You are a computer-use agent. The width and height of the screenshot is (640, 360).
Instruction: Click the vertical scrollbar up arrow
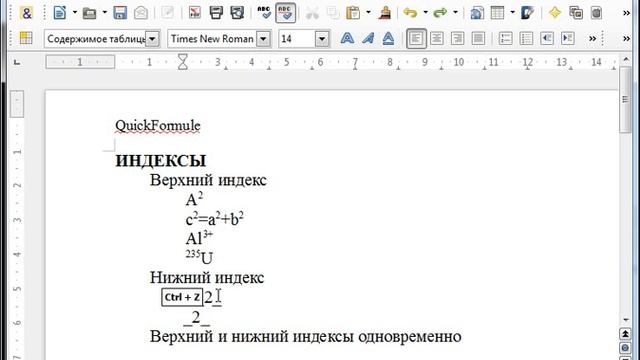click(x=625, y=60)
